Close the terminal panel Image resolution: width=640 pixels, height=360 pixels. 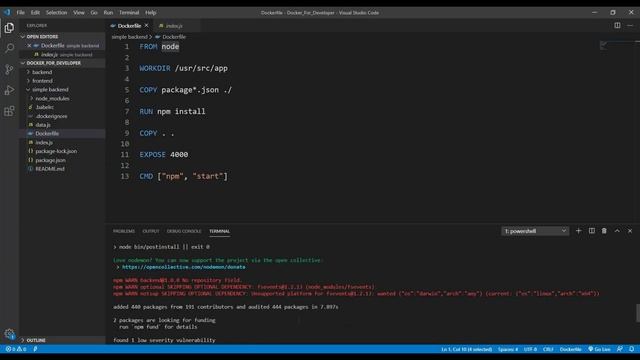(630, 231)
